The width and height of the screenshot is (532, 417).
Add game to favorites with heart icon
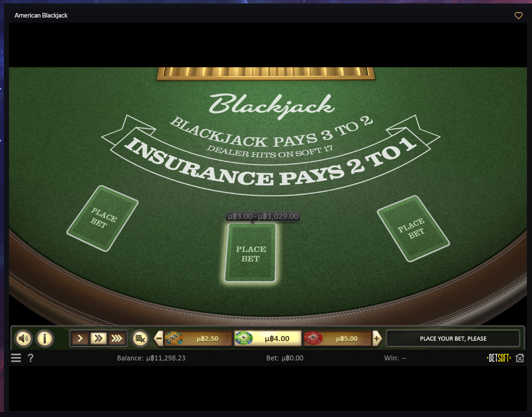point(518,15)
